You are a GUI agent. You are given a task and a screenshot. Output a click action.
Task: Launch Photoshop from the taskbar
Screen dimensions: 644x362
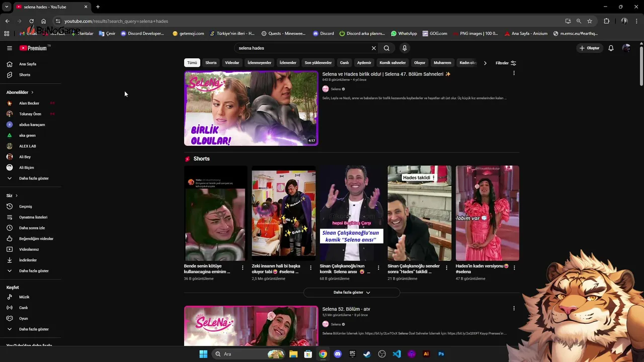click(x=441, y=354)
